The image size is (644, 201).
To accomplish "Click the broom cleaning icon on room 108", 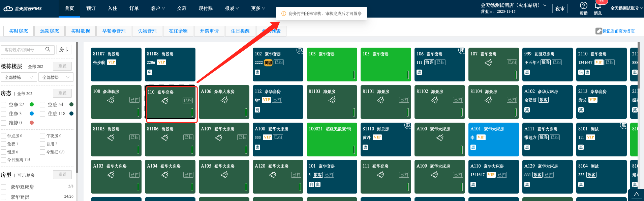I will [111, 100].
